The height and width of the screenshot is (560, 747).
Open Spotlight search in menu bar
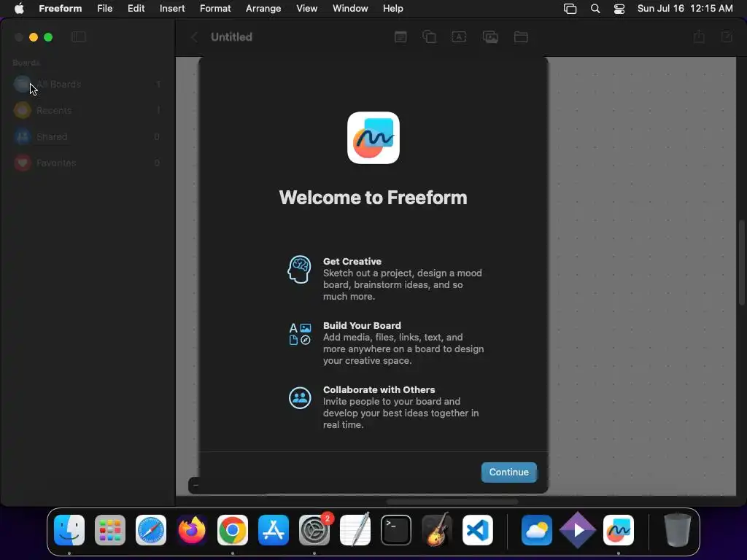595,9
